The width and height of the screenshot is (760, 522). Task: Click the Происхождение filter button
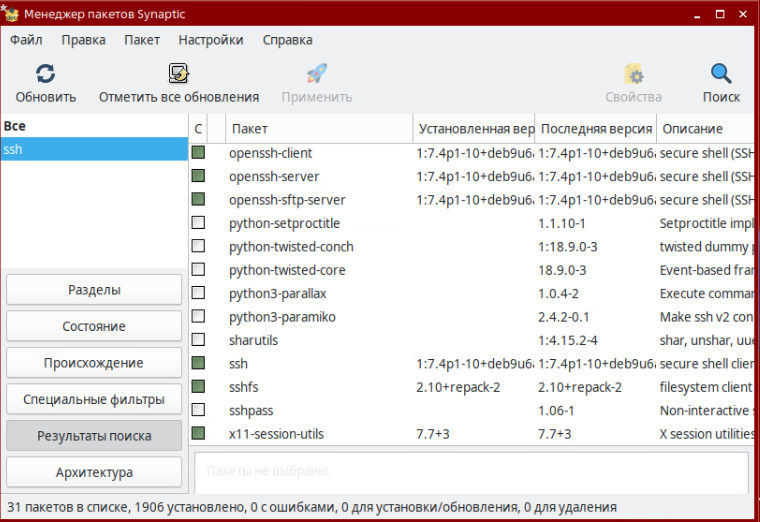[94, 363]
